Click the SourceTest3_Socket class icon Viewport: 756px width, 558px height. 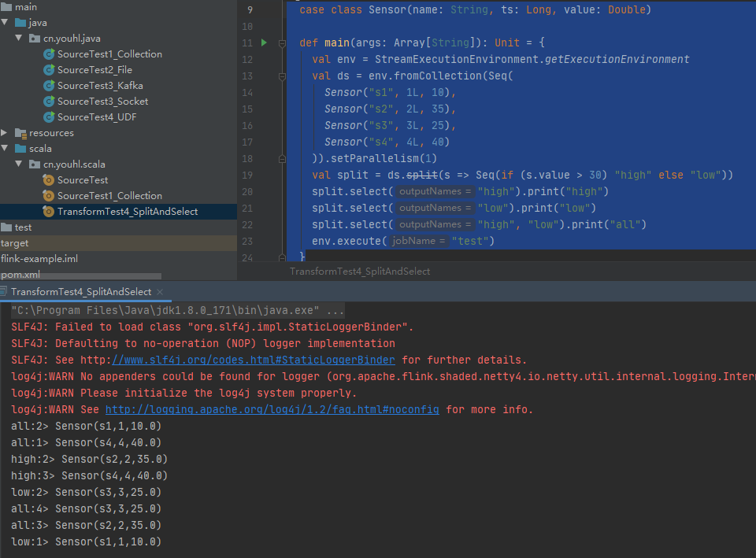(x=49, y=102)
